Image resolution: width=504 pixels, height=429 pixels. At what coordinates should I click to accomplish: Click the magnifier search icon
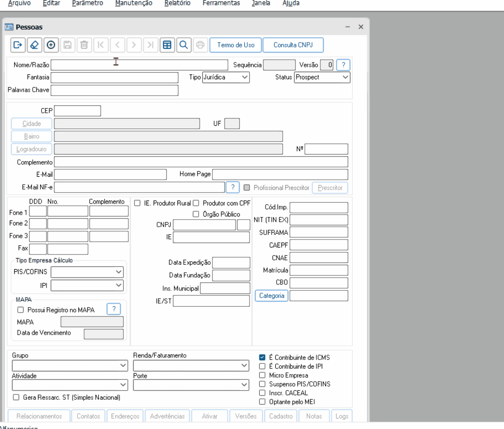click(184, 45)
